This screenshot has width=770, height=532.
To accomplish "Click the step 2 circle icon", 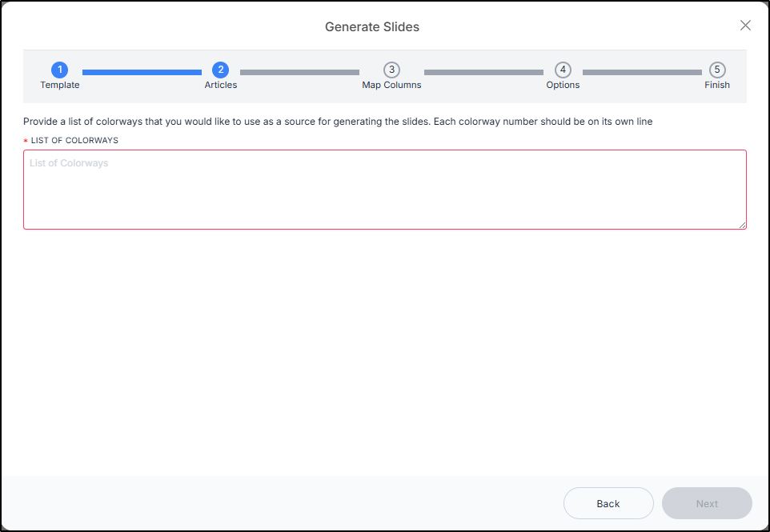I will click(x=220, y=70).
